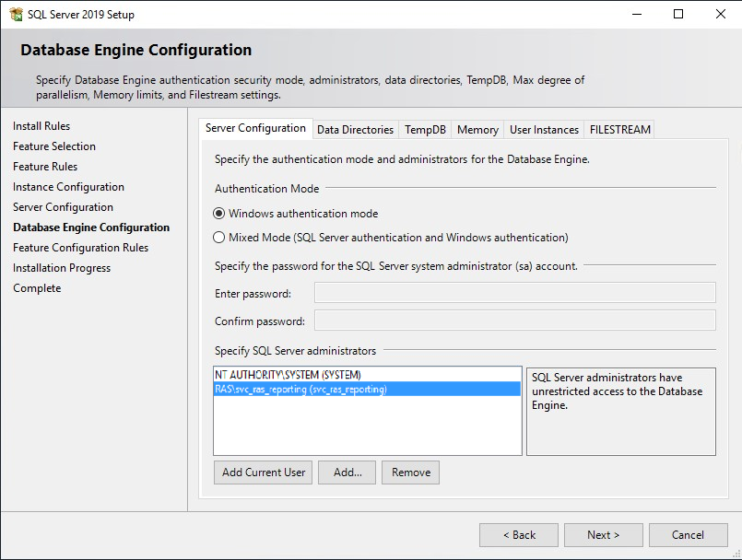Select RAS\svc_ras_reporting administrator entry
Viewport: 742px width, 560px height.
[x=300, y=390]
